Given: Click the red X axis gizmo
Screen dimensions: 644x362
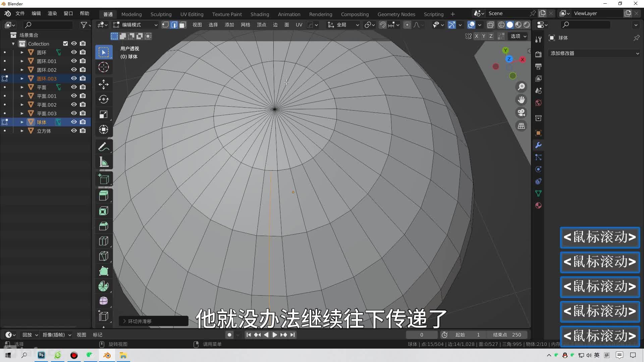Looking at the screenshot, I should pyautogui.click(x=522, y=60).
